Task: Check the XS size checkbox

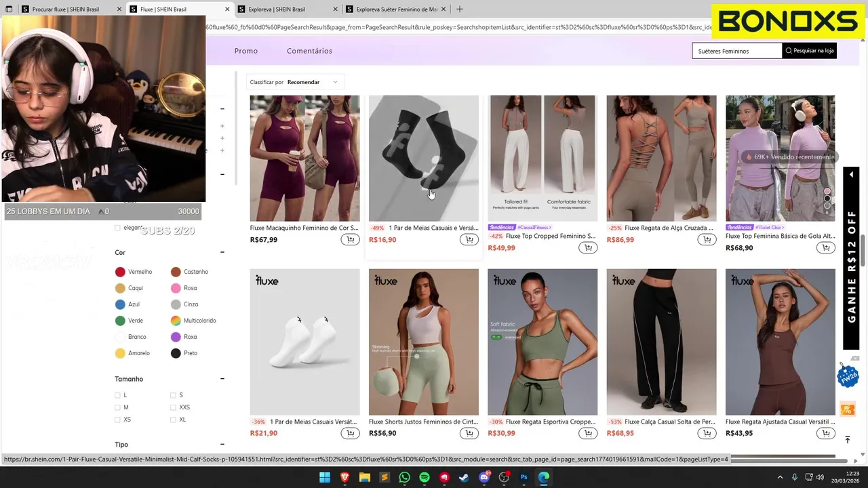Action: pos(117,420)
